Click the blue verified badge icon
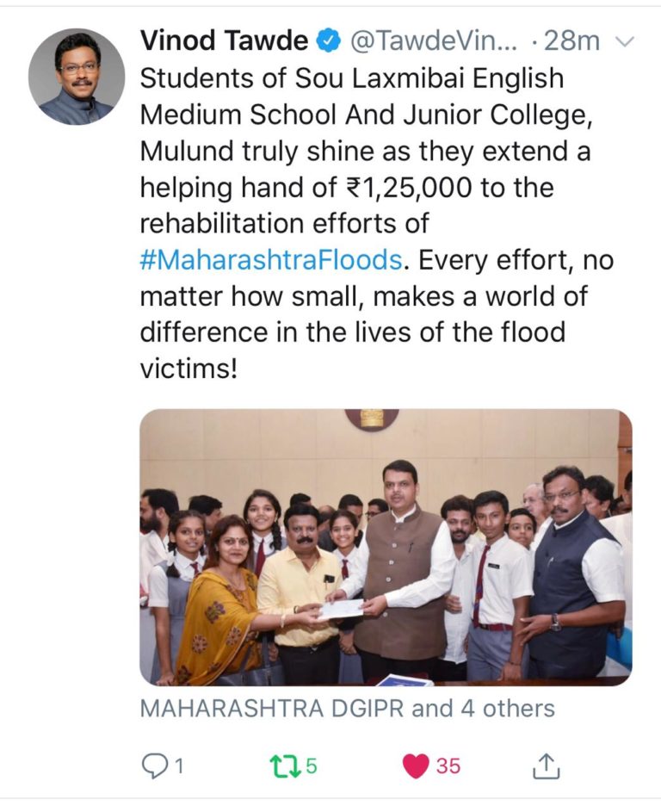The width and height of the screenshot is (661, 812). [329, 41]
